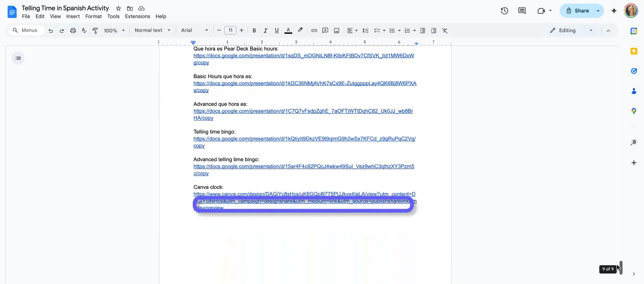Open the text color picker
Viewport: 644px width, 284px height.
[x=288, y=30]
